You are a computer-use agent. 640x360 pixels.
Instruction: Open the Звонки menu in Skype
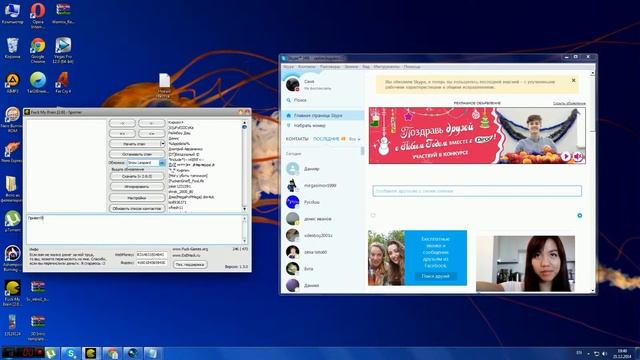click(351, 67)
